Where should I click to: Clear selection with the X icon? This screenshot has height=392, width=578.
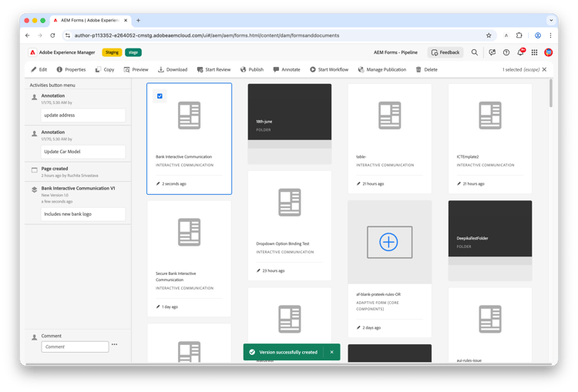[544, 69]
